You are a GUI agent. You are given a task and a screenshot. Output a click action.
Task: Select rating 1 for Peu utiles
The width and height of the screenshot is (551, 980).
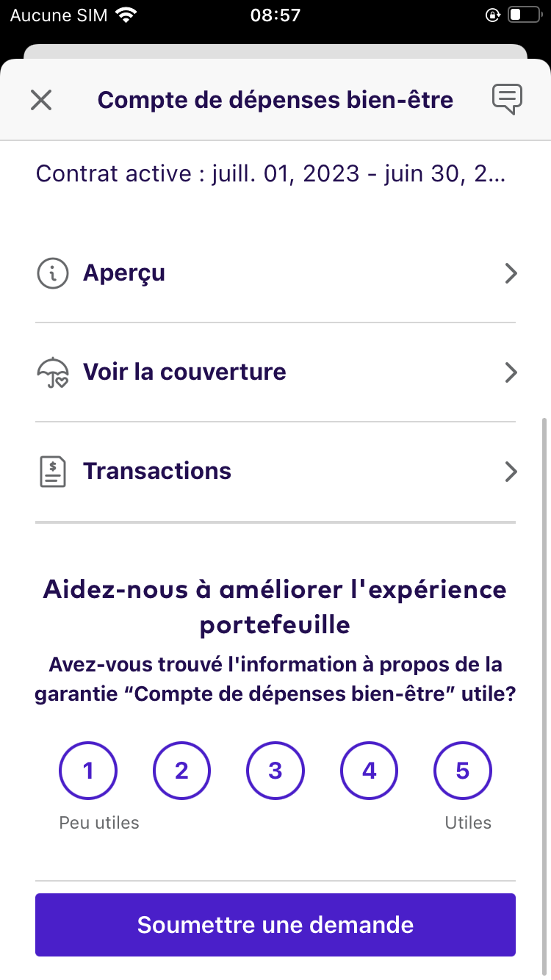point(88,771)
